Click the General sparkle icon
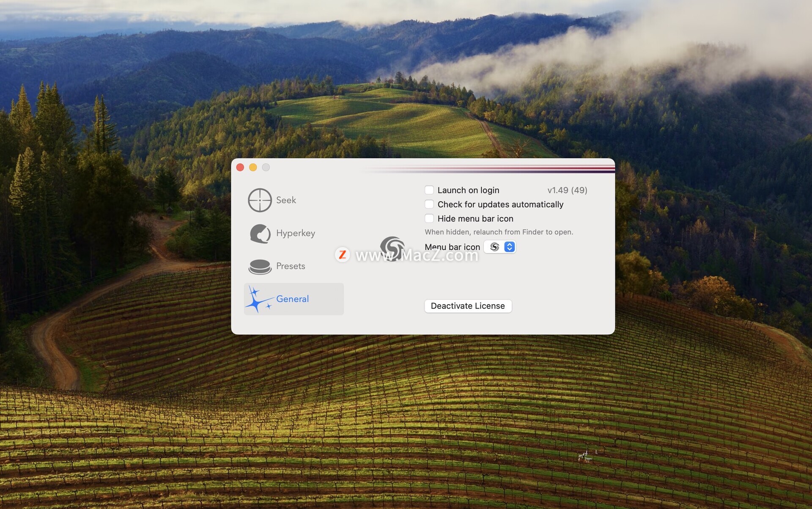 tap(259, 300)
